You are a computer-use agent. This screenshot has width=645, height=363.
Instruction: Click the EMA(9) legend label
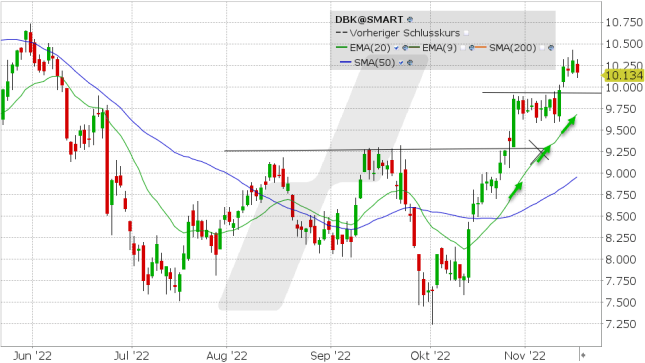[439, 48]
